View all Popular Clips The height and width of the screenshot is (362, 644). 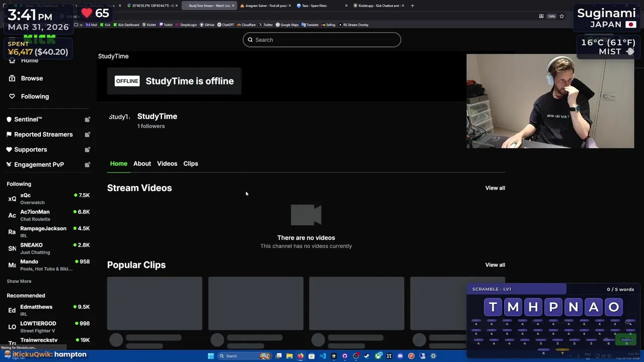coord(495,265)
